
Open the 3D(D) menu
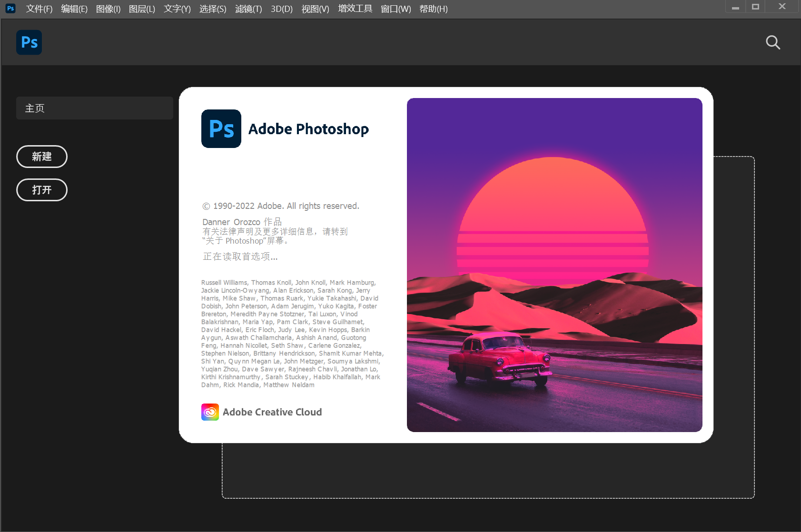click(x=281, y=9)
